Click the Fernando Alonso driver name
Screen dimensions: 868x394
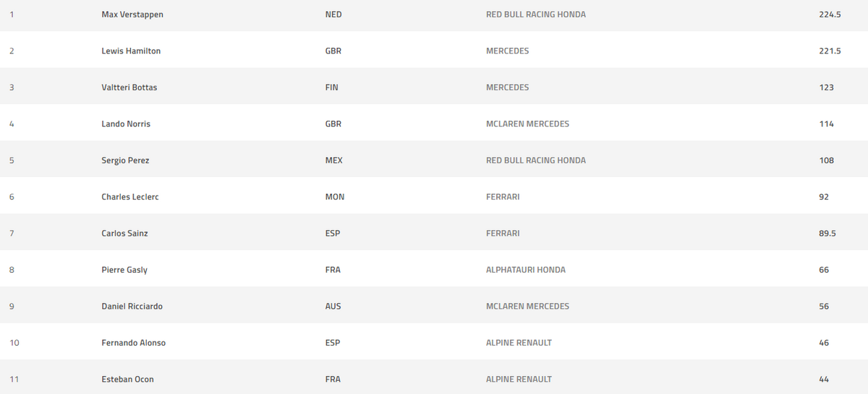(133, 343)
